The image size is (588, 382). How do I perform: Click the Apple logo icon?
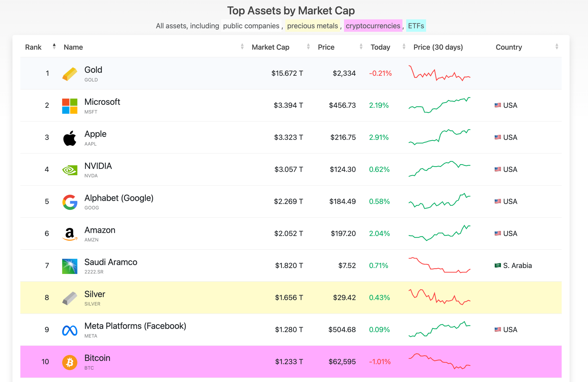(x=70, y=138)
